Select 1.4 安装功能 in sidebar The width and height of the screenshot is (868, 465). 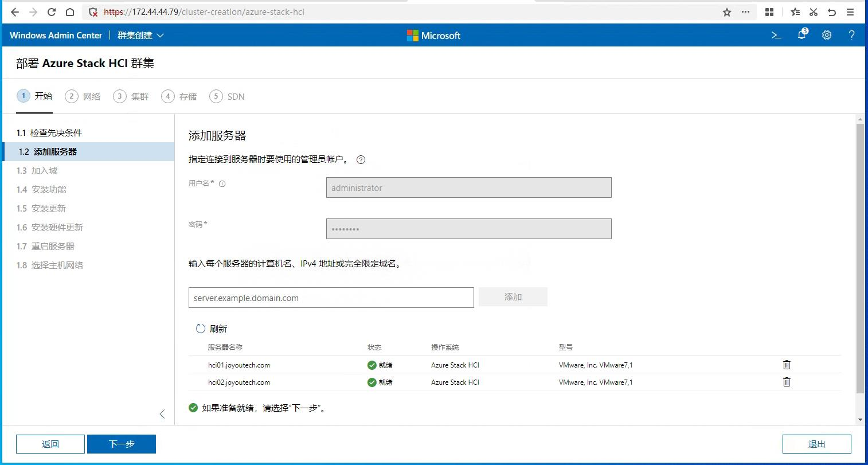point(88,190)
